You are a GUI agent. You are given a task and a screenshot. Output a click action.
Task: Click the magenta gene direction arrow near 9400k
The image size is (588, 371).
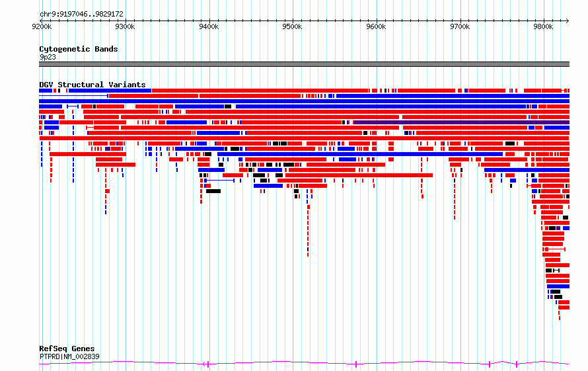click(204, 364)
